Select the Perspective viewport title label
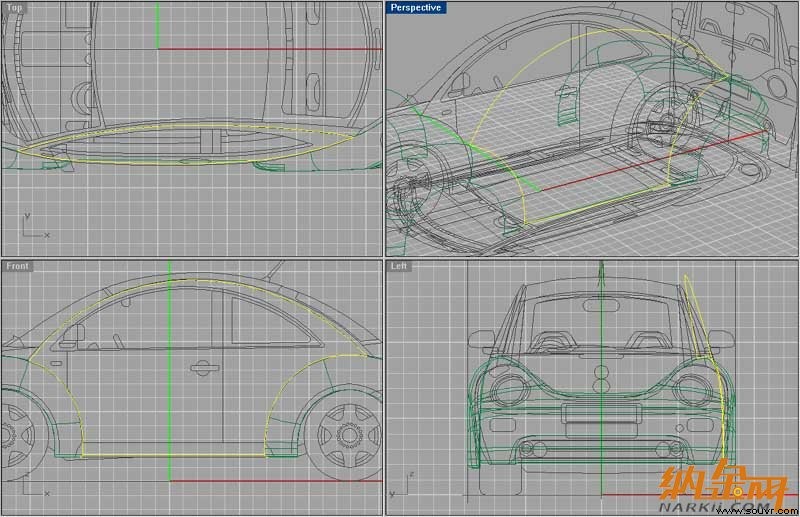 (416, 8)
